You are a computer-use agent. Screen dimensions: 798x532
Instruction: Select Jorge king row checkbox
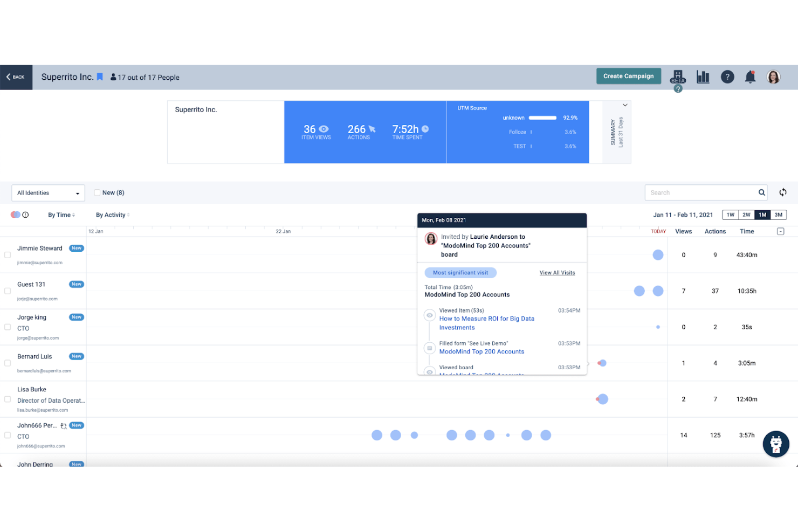pyautogui.click(x=8, y=327)
